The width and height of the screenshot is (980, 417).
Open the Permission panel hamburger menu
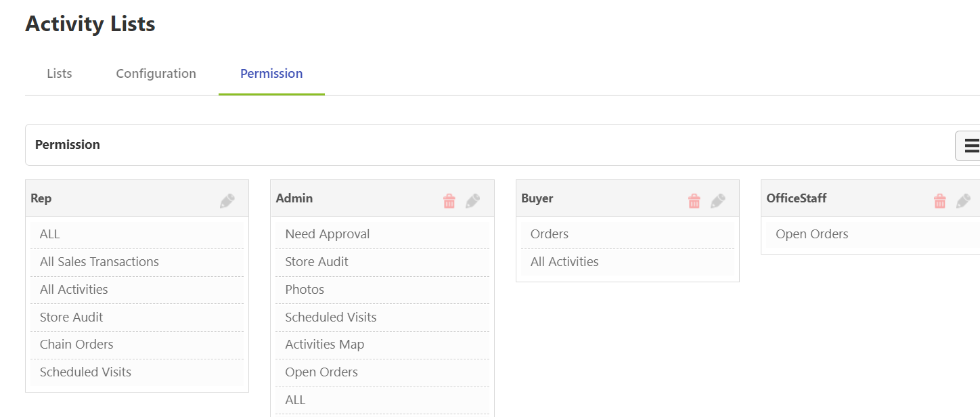pyautogui.click(x=972, y=145)
